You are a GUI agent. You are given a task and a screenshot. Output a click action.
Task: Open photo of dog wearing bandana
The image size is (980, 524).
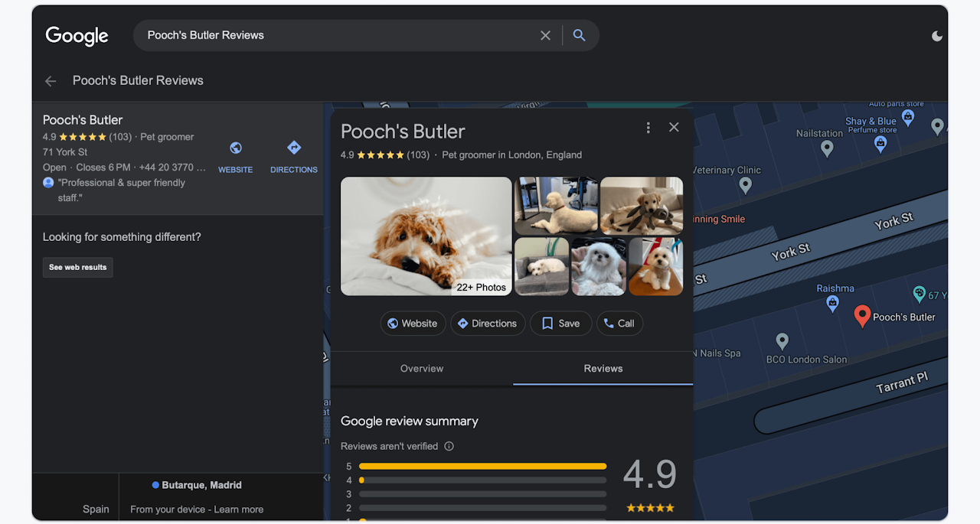click(655, 266)
